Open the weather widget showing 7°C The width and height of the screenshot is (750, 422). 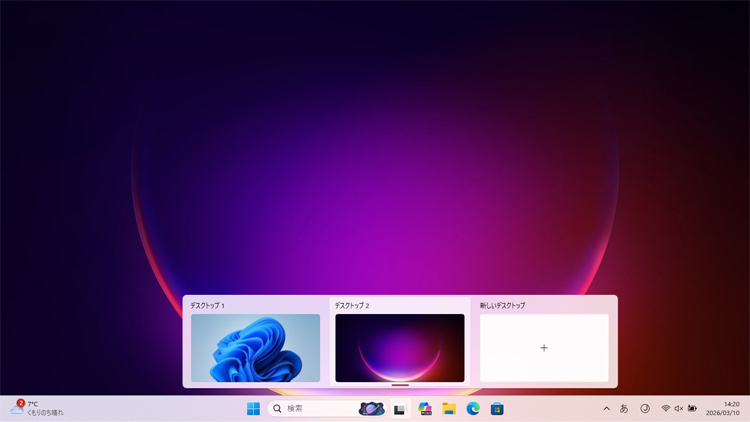click(36, 408)
